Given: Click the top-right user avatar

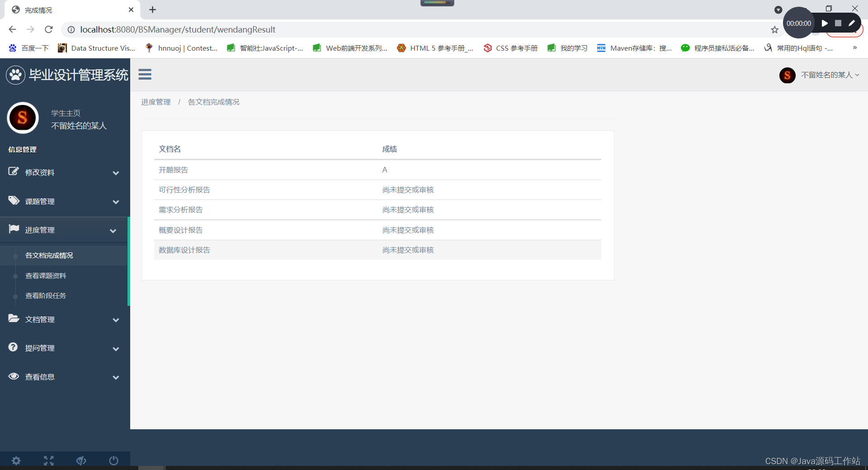Looking at the screenshot, I should 787,75.
